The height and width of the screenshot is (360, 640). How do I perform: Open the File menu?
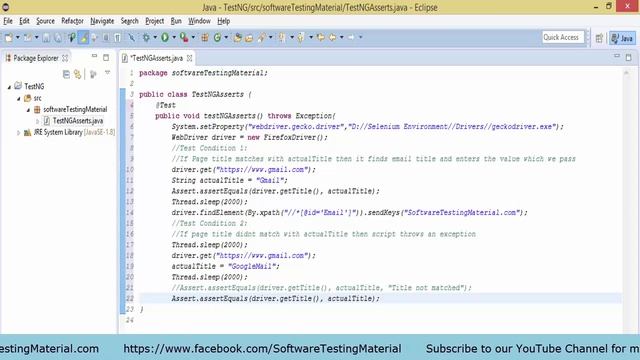tap(8, 21)
